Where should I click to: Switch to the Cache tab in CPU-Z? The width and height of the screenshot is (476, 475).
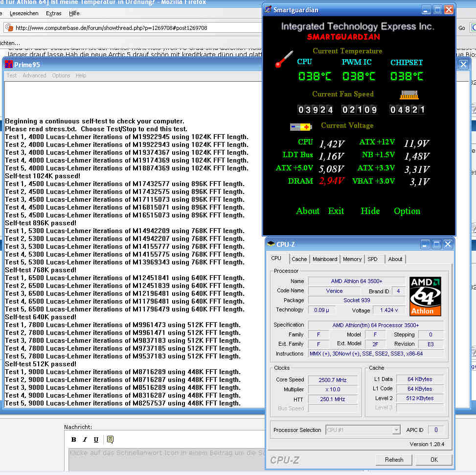click(299, 259)
